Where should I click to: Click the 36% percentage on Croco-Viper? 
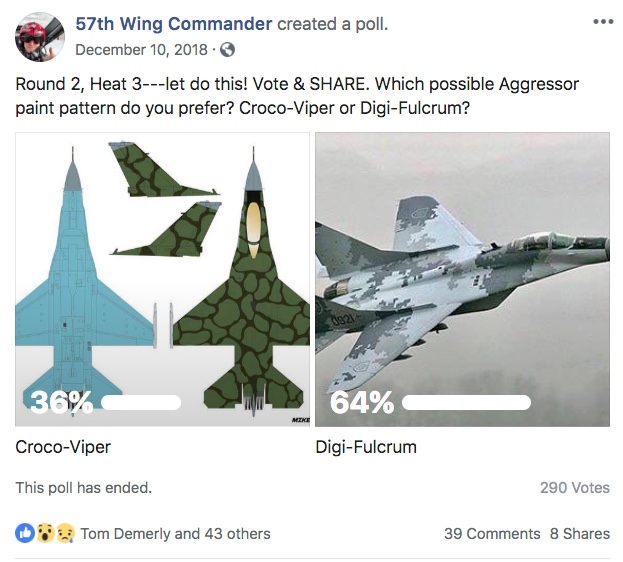click(x=62, y=403)
